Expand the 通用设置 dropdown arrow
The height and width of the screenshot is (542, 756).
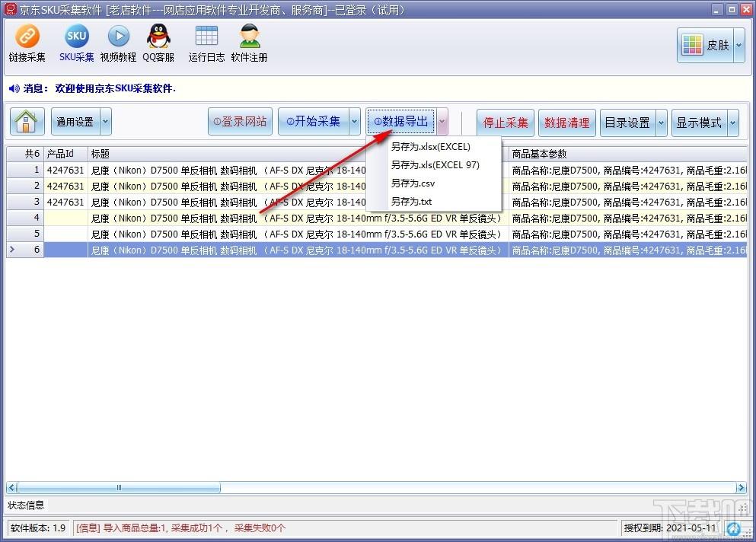point(106,122)
